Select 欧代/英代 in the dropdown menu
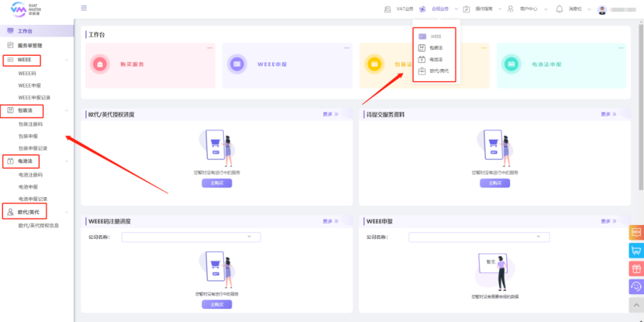The height and width of the screenshot is (322, 644). (x=439, y=71)
